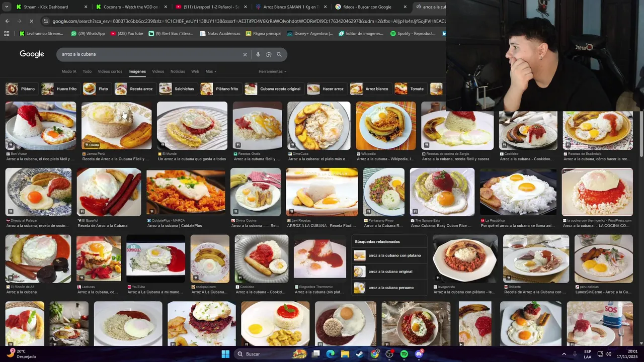Open the Windows Start menu
The image size is (644, 362).
click(225, 354)
